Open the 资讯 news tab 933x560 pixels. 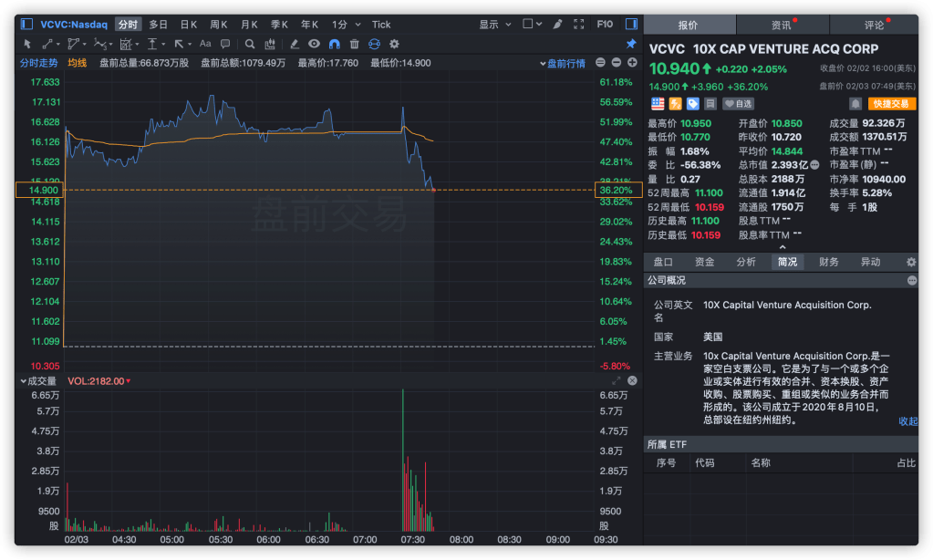click(782, 25)
